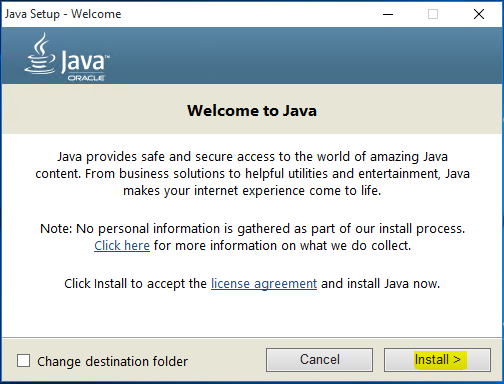Click the Java coffee cup logo
The image size is (504, 384).
pos(40,53)
